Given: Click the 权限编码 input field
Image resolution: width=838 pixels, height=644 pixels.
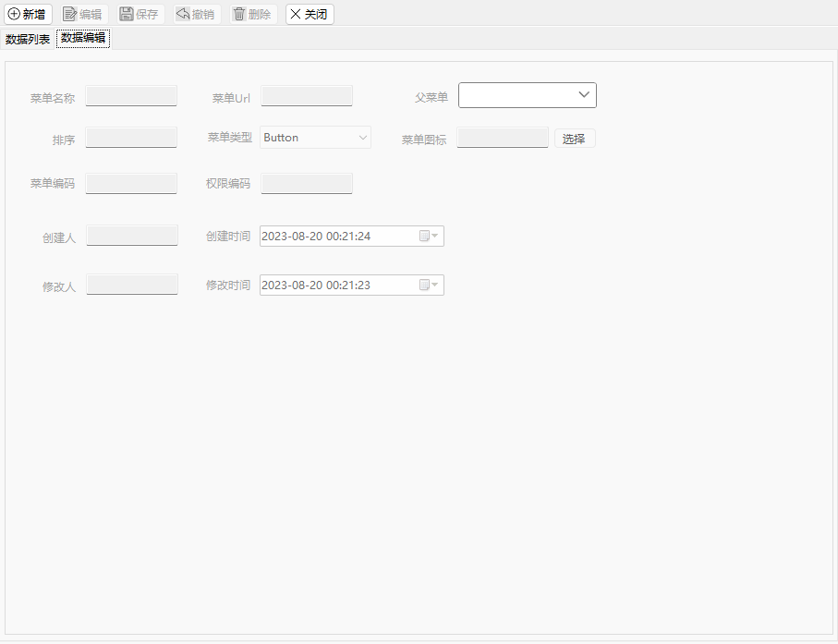Looking at the screenshot, I should click(x=306, y=183).
